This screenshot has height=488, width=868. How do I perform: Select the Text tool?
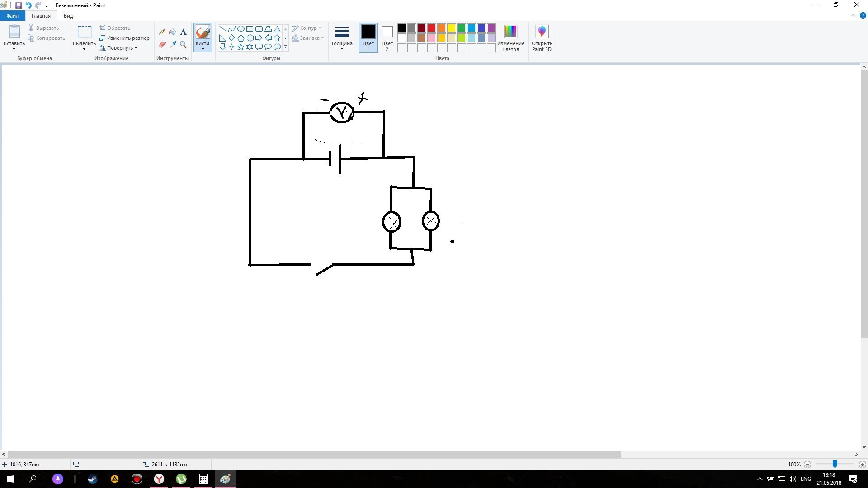(183, 32)
